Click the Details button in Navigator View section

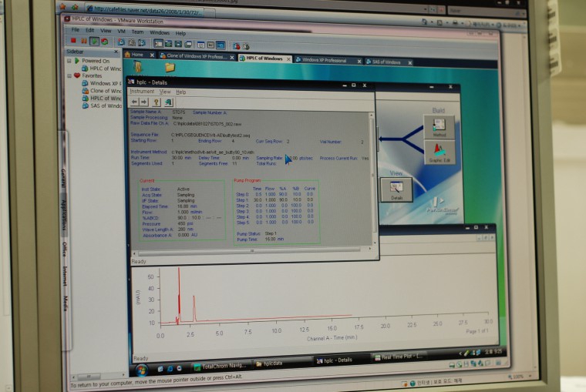pyautogui.click(x=396, y=189)
